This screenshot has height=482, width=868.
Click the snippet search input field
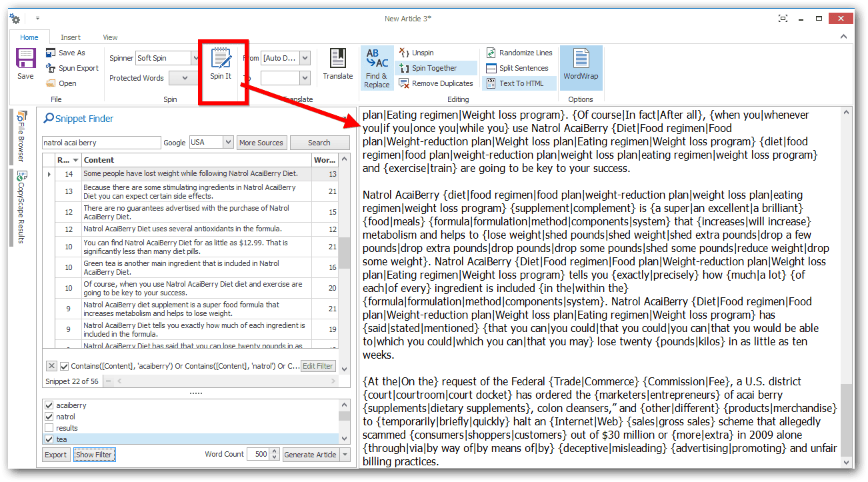tap(101, 143)
